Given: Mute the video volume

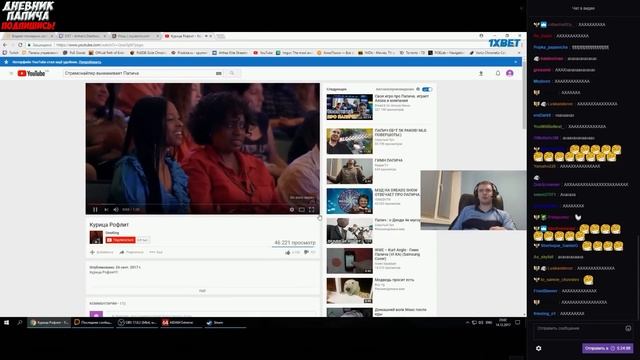Looking at the screenshot, I should 116,209.
